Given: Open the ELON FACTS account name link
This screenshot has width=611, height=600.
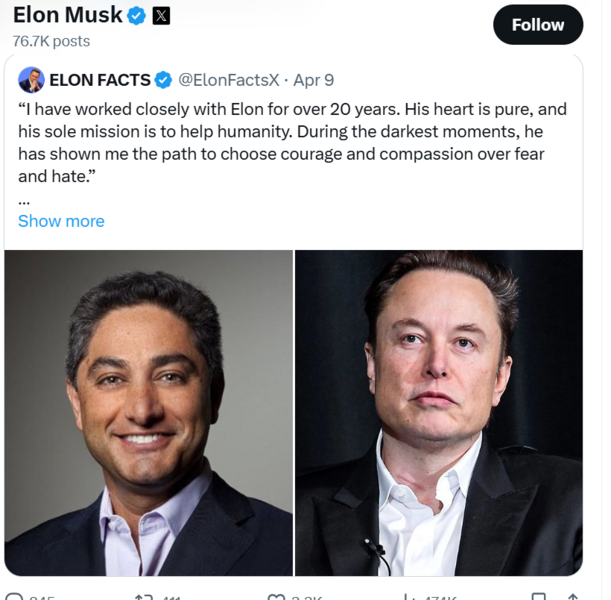Looking at the screenshot, I should 100,80.
